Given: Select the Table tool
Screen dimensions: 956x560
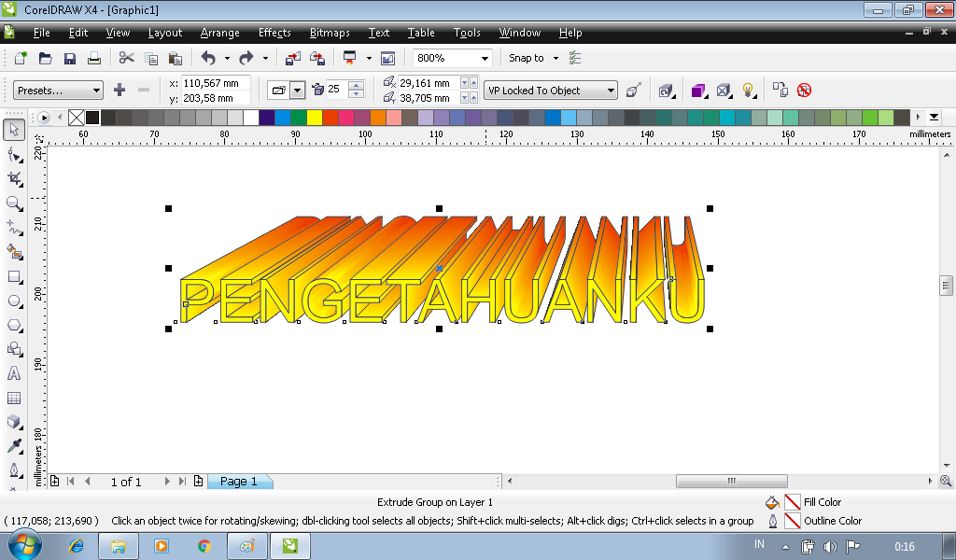Looking at the screenshot, I should pos(13,398).
